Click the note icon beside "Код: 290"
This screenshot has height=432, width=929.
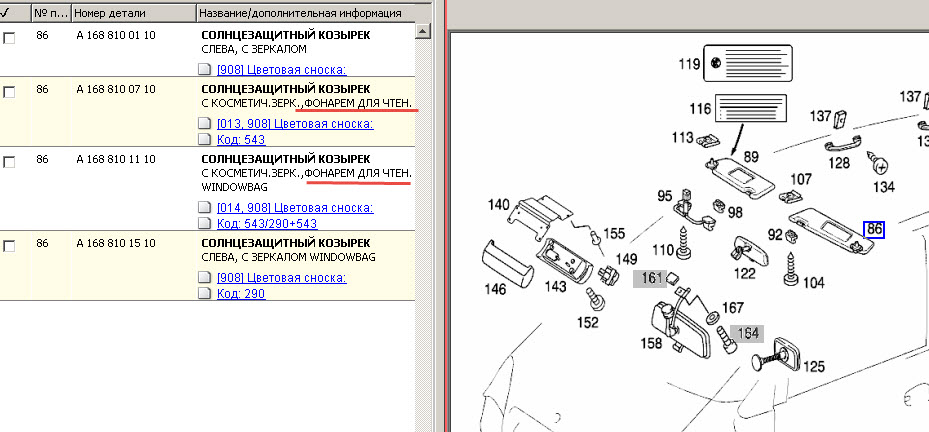tap(206, 294)
